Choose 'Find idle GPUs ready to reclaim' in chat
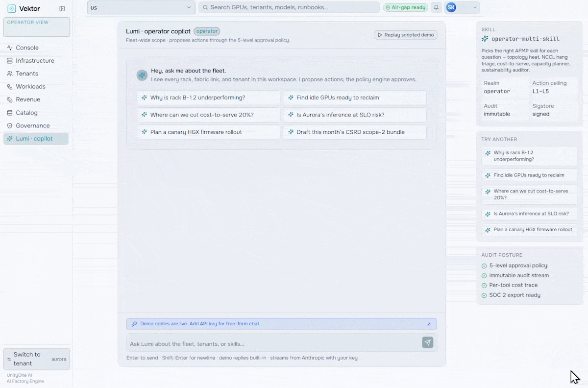The image size is (588, 388). click(355, 97)
